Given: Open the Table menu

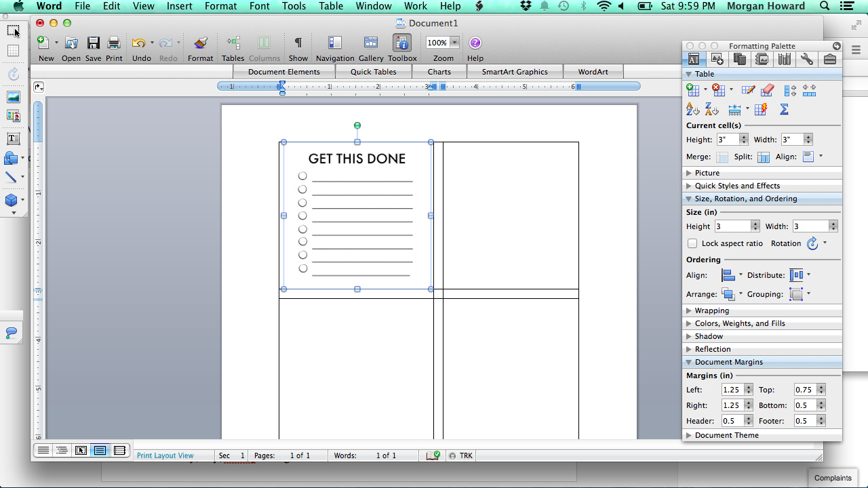Looking at the screenshot, I should 331,6.
